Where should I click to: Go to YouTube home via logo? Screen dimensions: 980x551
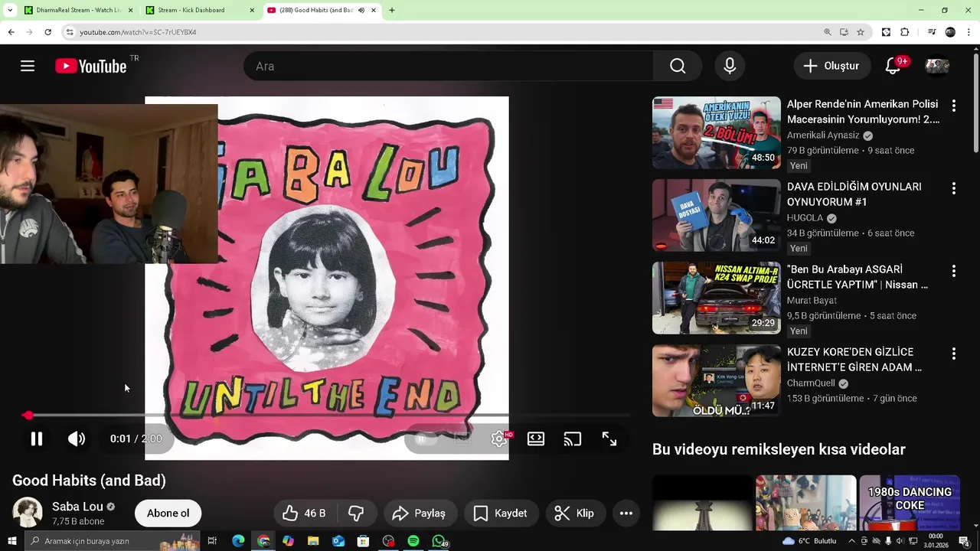click(x=90, y=67)
